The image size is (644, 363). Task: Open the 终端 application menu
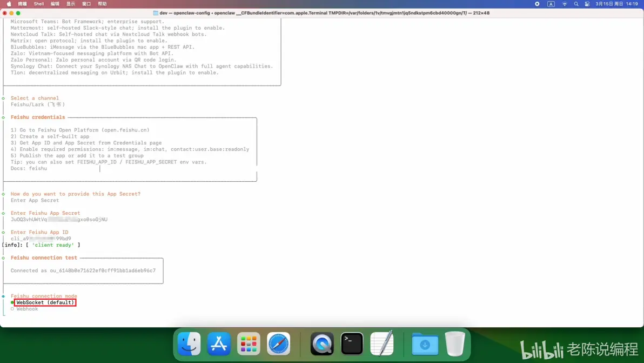22,4
